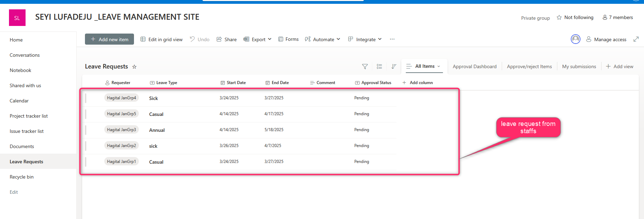
Task: Click the Share command
Action: click(227, 39)
